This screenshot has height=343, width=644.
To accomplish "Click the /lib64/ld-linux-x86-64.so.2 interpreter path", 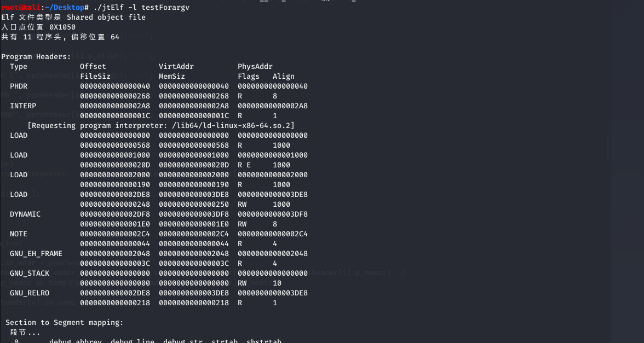I will click(x=233, y=126).
